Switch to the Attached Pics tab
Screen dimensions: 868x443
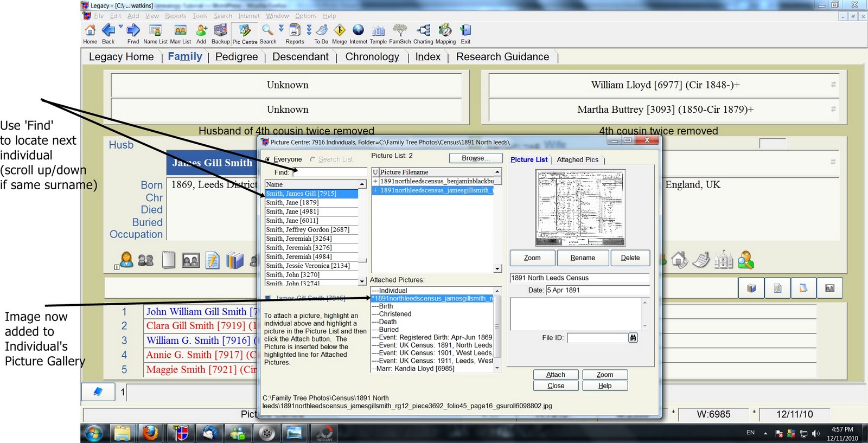(x=578, y=160)
